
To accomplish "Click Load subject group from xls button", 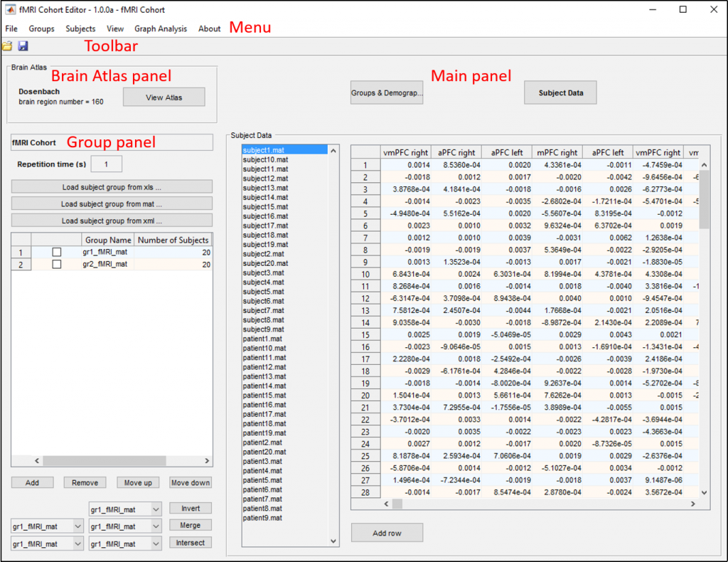I will [x=112, y=187].
